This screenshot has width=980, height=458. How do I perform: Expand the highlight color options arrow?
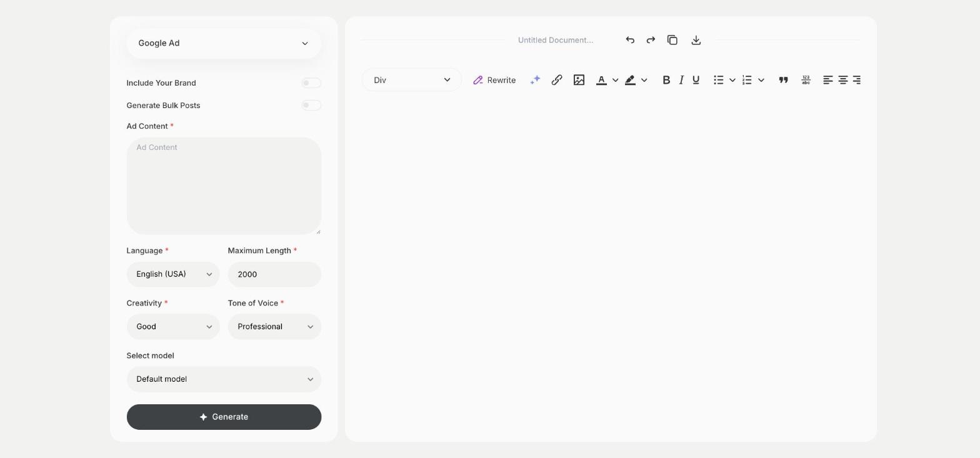click(x=644, y=80)
